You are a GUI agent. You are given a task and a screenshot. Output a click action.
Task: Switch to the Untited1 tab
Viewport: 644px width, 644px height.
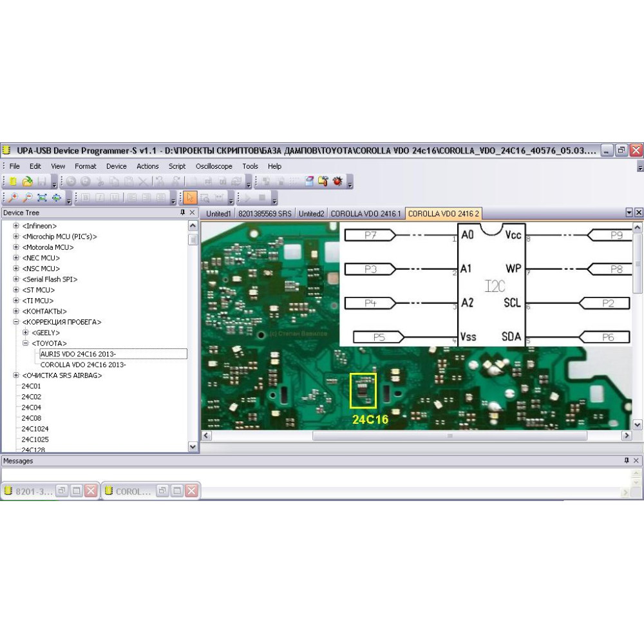click(218, 214)
